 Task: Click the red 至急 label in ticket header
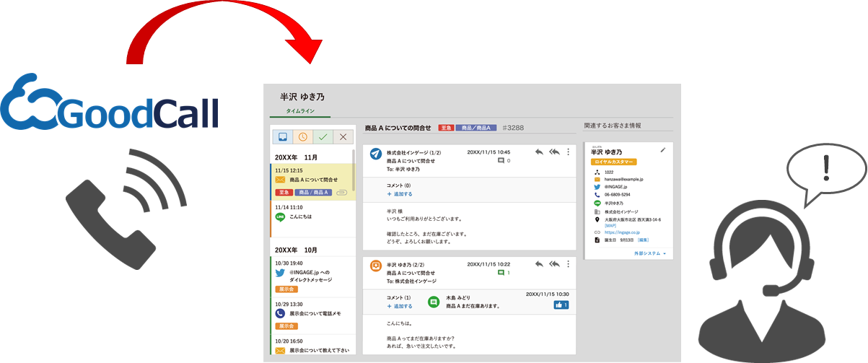[x=446, y=128]
